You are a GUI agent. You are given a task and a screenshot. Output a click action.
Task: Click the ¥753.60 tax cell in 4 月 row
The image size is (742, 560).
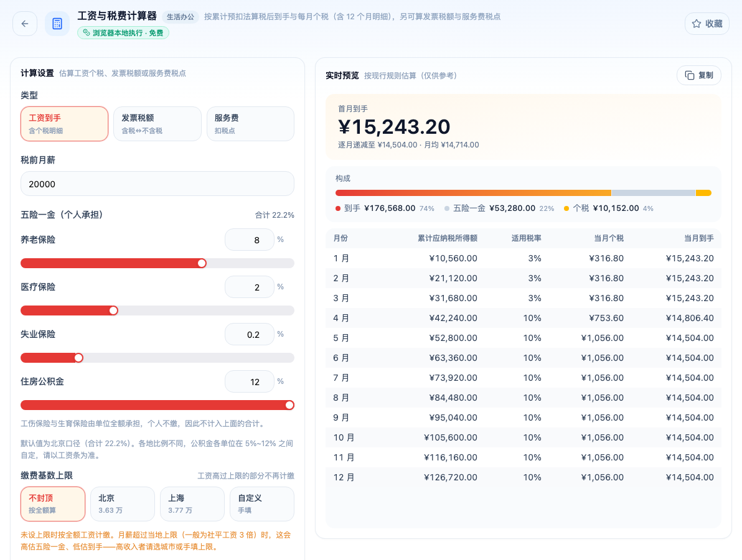pos(606,318)
